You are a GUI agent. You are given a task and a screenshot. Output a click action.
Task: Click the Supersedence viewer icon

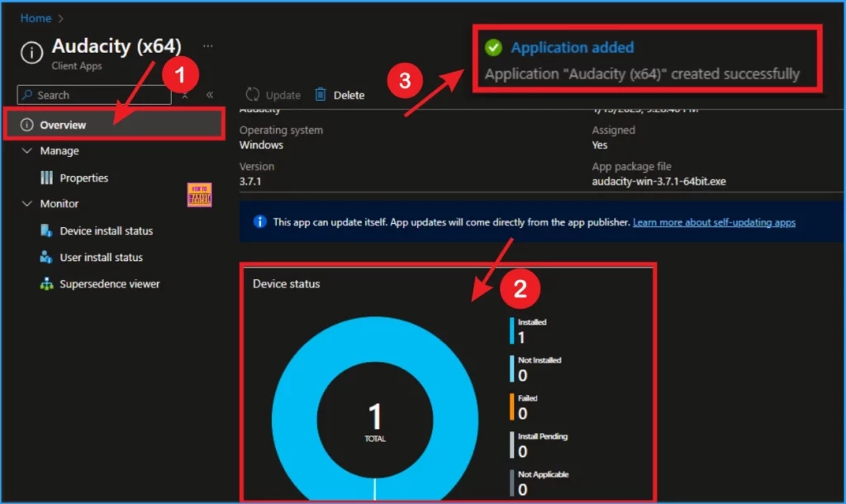coord(46,284)
